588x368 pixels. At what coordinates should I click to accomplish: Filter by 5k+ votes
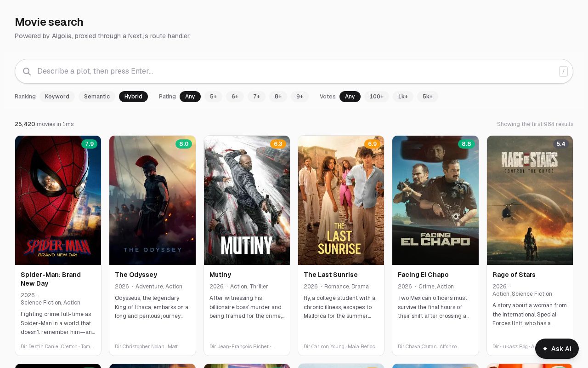tap(428, 97)
